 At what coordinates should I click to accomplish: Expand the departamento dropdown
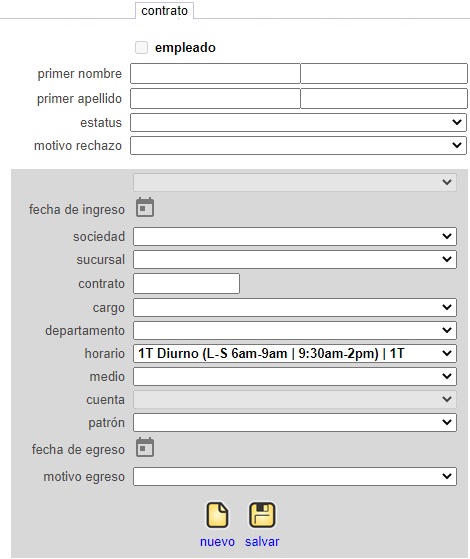point(295,330)
